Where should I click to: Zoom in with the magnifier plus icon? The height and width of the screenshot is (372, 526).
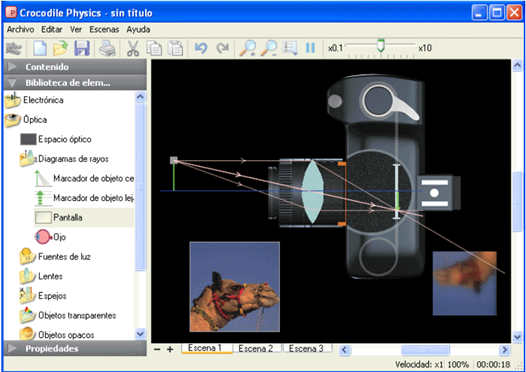coord(248,48)
